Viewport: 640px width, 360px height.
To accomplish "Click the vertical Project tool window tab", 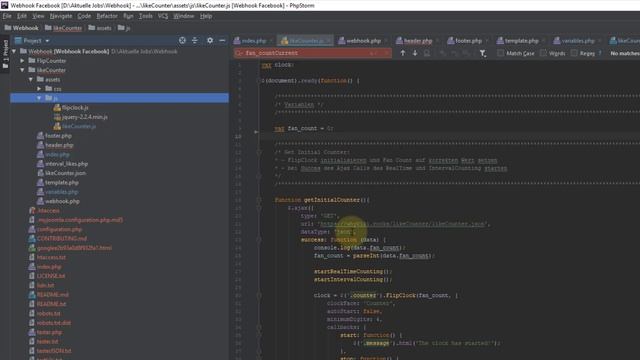I will pos(5,54).
